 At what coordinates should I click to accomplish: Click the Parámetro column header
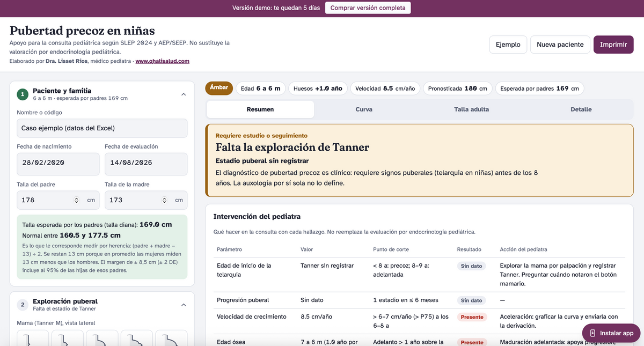229,249
